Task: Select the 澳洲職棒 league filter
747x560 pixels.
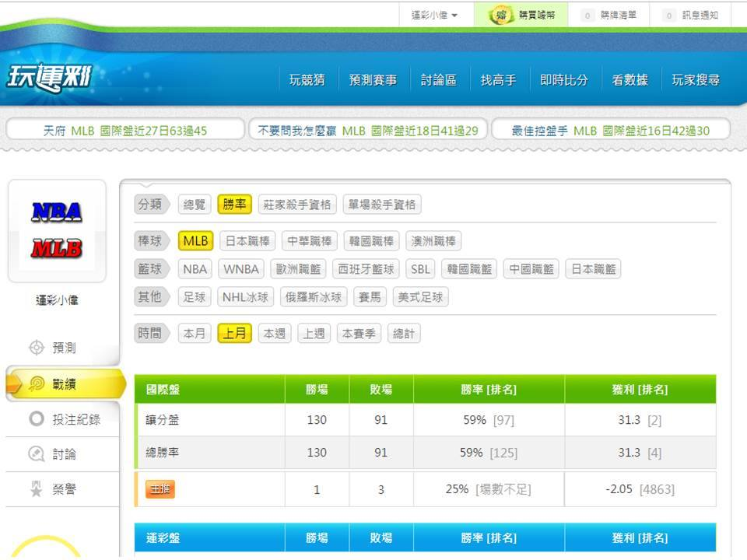Action: coord(433,240)
